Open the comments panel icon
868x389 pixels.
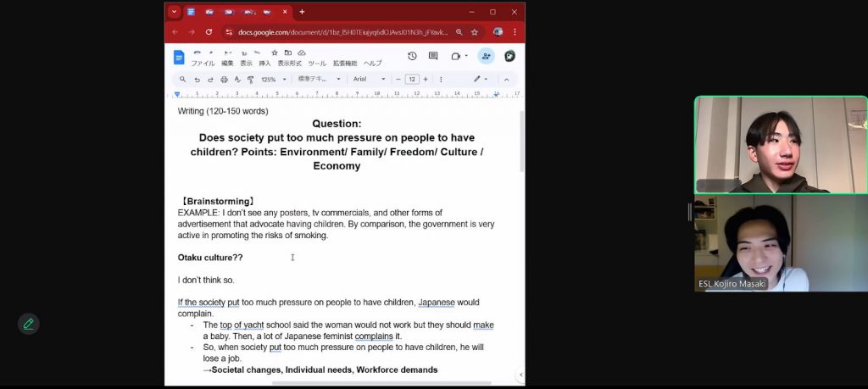tap(433, 56)
